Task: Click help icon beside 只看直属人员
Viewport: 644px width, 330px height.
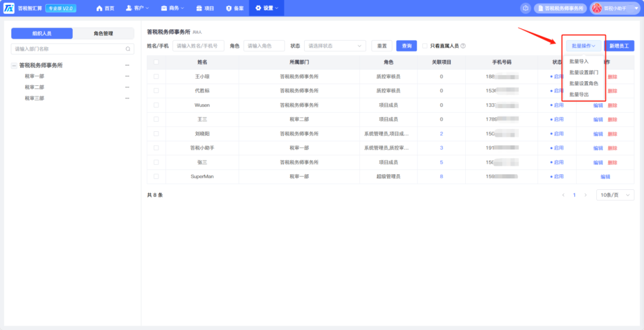Action: tap(463, 46)
